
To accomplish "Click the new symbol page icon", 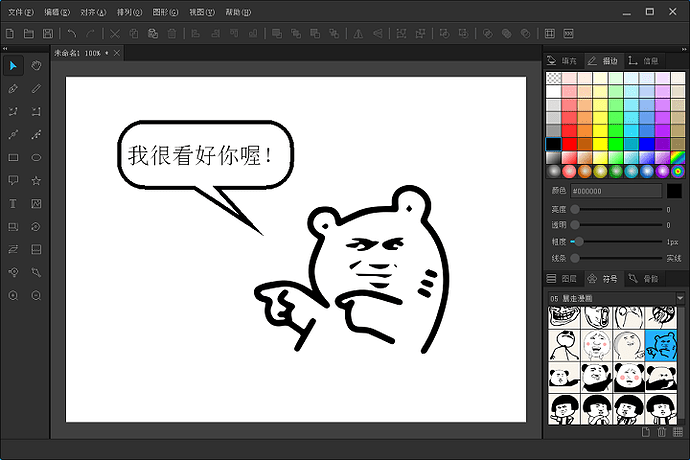I will coord(646,432).
